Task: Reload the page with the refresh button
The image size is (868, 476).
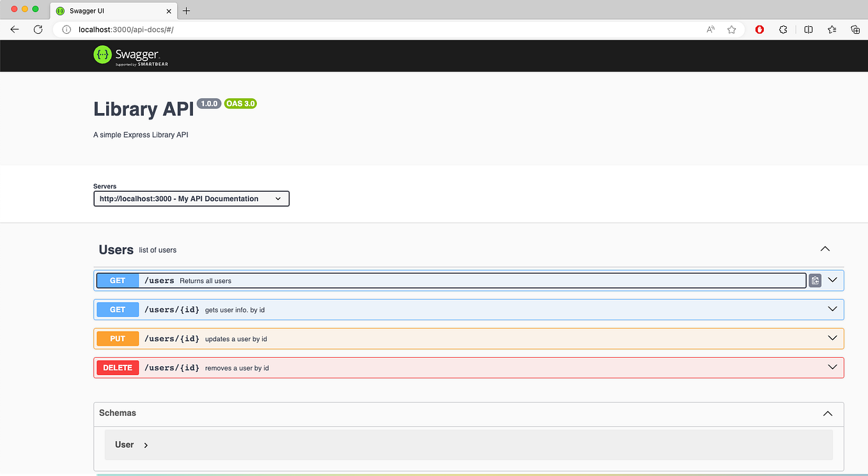Action: point(38,29)
